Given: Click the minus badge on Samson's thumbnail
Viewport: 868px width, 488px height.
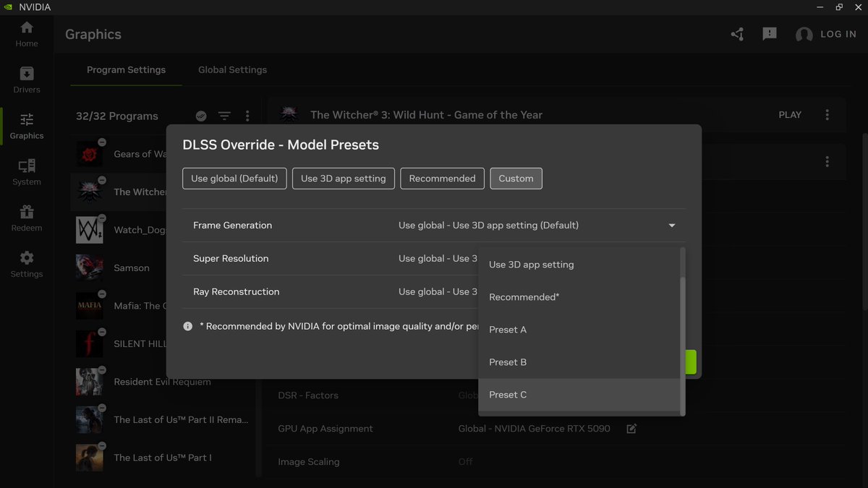Looking at the screenshot, I should (102, 256).
